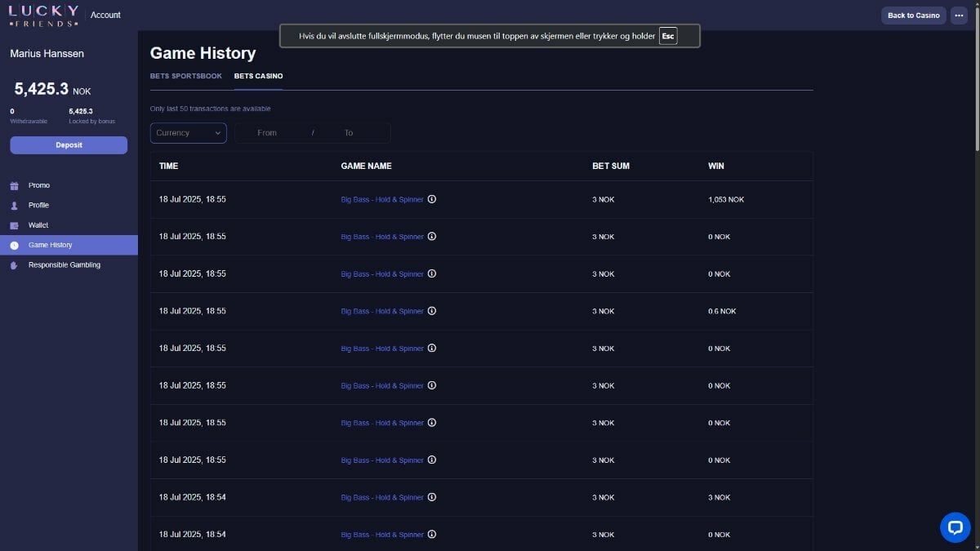
Task: Click the Deposit button
Action: pos(69,145)
